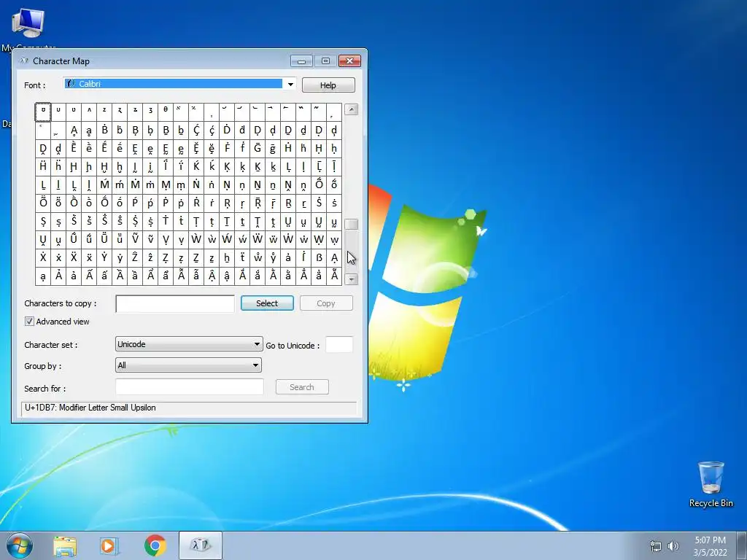Click the grid scrollbar down arrow
This screenshot has height=560, width=747.
coord(351,279)
